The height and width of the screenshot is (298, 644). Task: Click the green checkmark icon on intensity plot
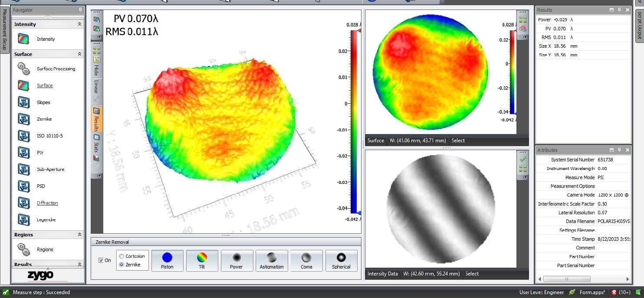coord(523,159)
